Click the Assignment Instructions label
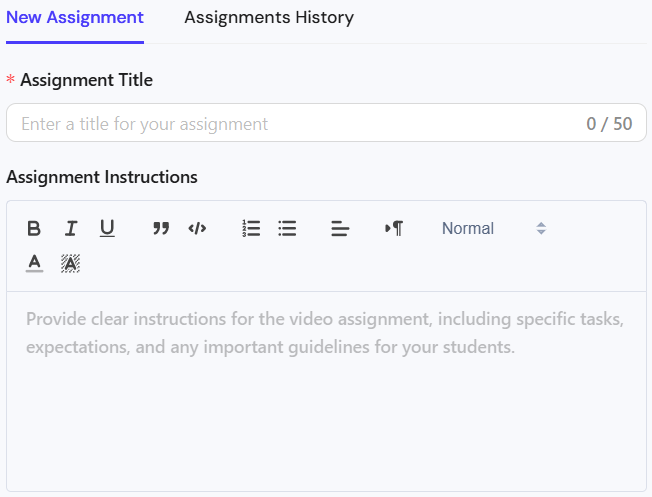 click(x=102, y=177)
